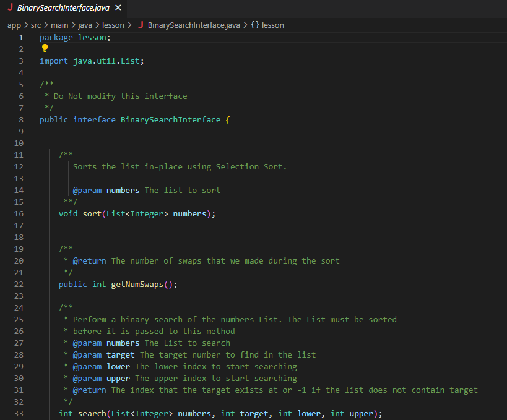Click line number 16 to select that line

[19, 213]
